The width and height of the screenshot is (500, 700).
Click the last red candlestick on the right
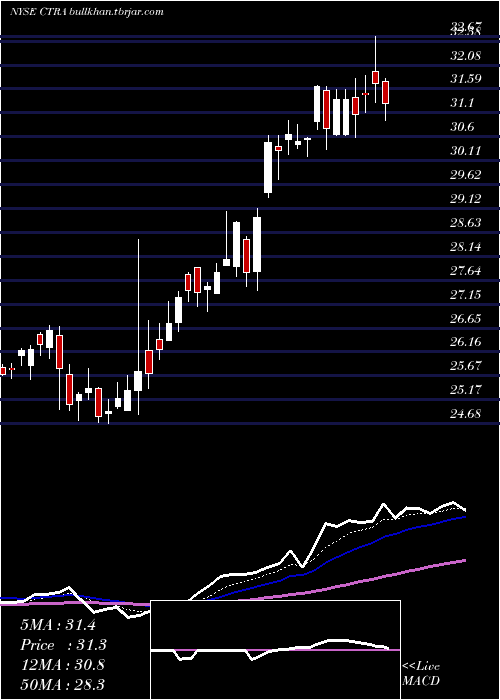click(385, 92)
